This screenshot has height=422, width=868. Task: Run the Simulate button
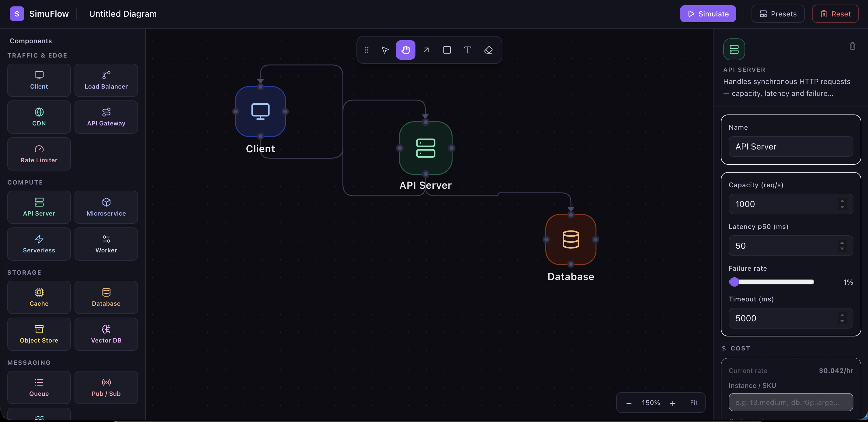tap(708, 14)
